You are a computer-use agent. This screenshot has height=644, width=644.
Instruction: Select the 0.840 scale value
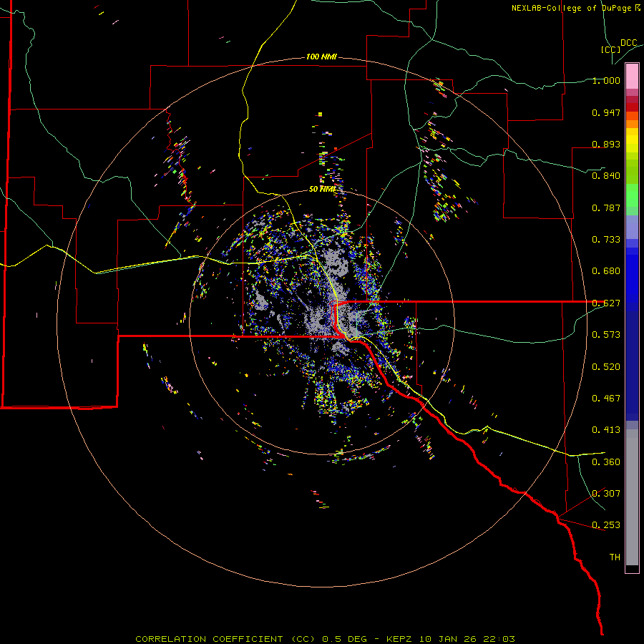(606, 176)
